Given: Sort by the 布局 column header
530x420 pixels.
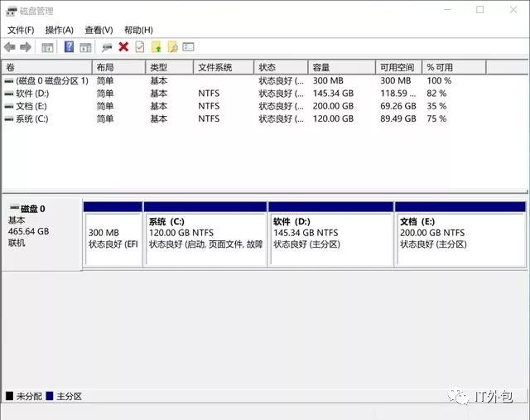Looking at the screenshot, I should point(118,67).
